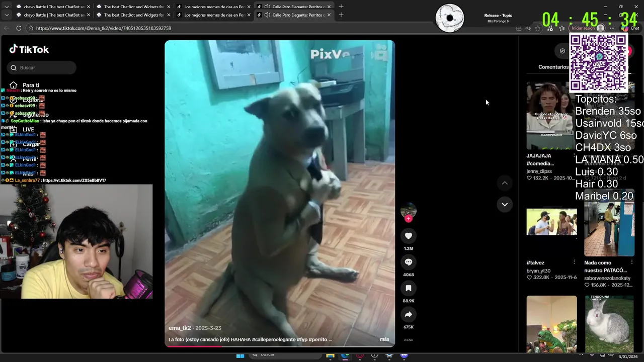Open the Para ti home feed
Image resolution: width=644 pixels, height=362 pixels.
point(24,85)
